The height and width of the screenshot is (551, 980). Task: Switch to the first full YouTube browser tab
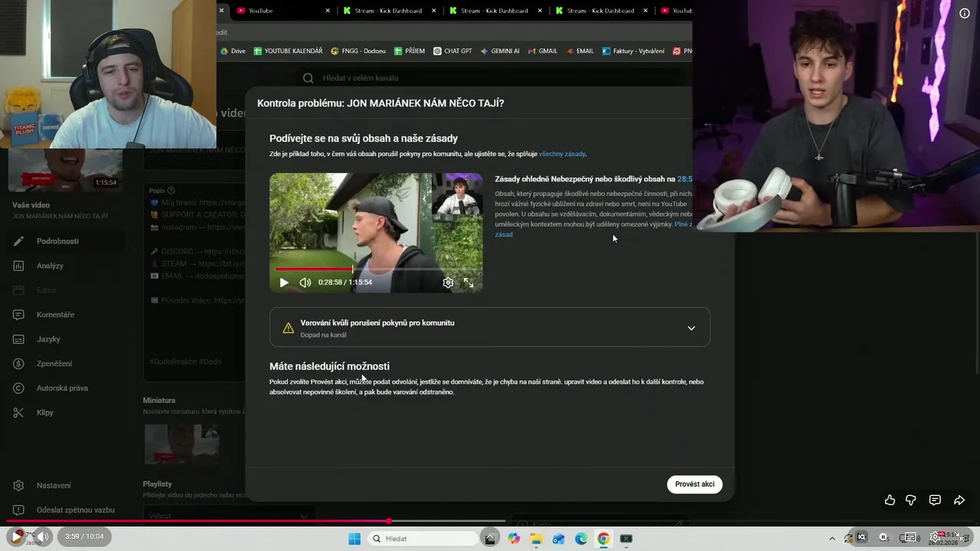tap(283, 11)
